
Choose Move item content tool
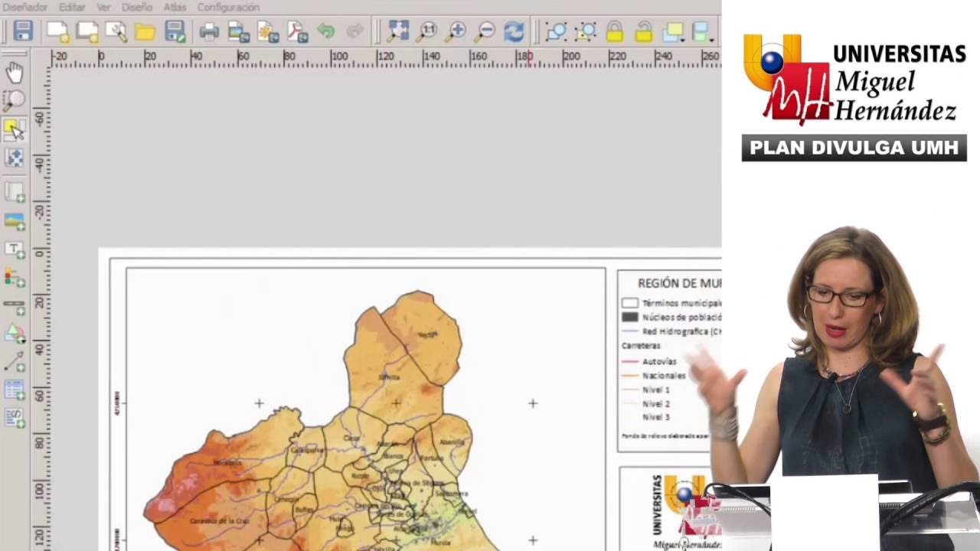pyautogui.click(x=15, y=158)
